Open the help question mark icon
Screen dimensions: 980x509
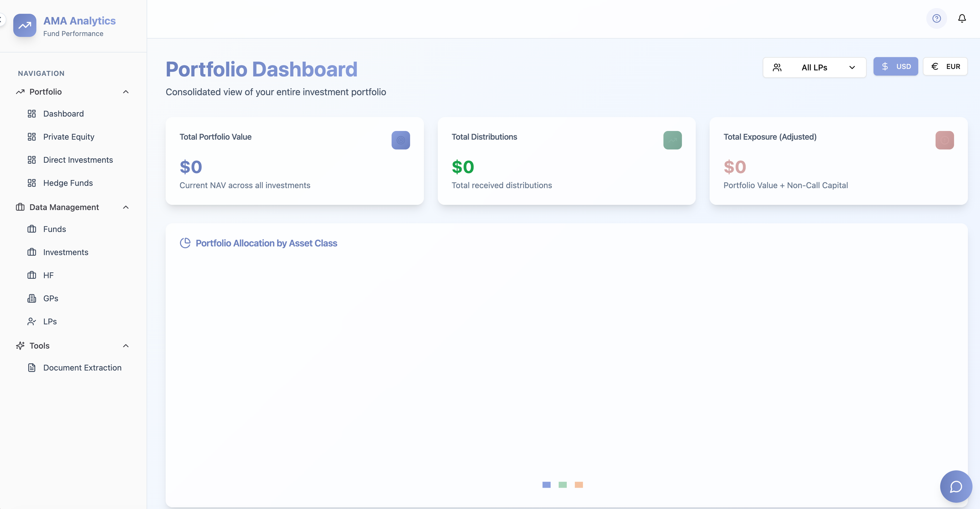(936, 18)
